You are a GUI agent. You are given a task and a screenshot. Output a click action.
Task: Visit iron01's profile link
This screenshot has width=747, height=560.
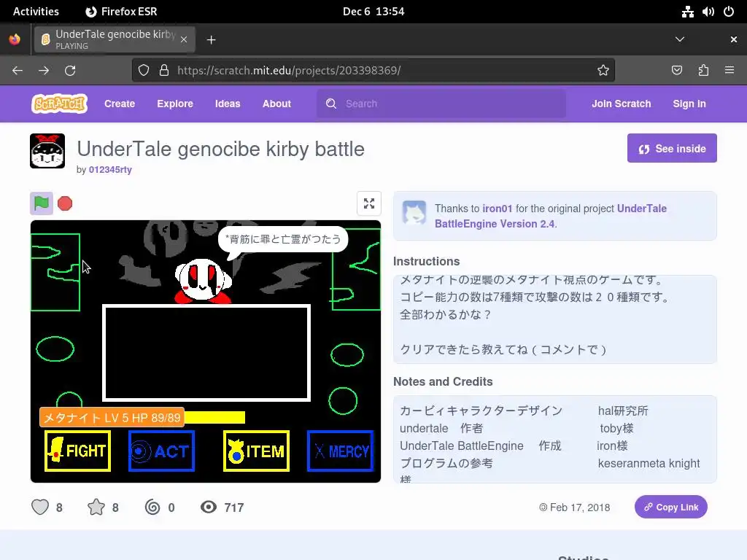click(497, 209)
